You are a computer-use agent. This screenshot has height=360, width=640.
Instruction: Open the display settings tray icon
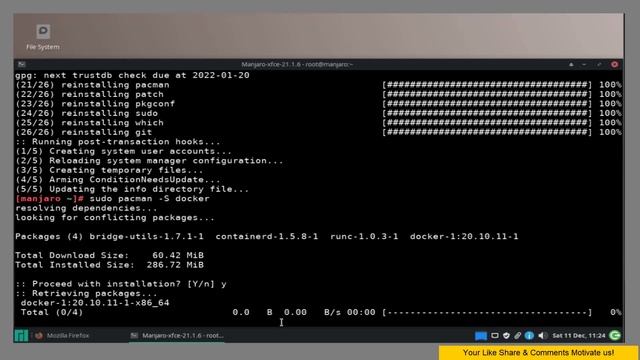[x=495, y=336]
